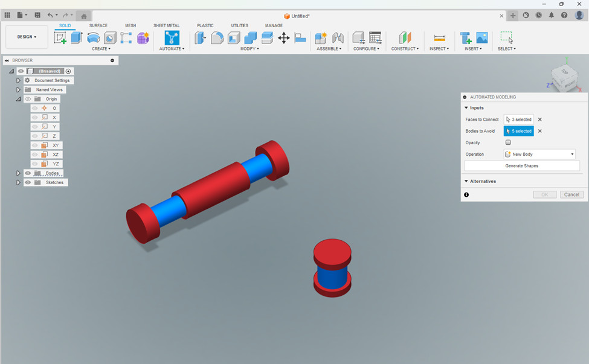Select the Offset Plane construct tool
589x364 pixels.
[405, 37]
